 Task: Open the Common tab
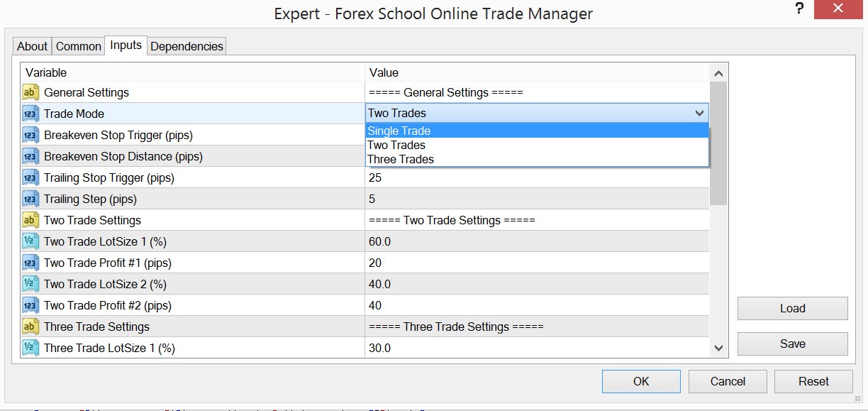point(78,46)
